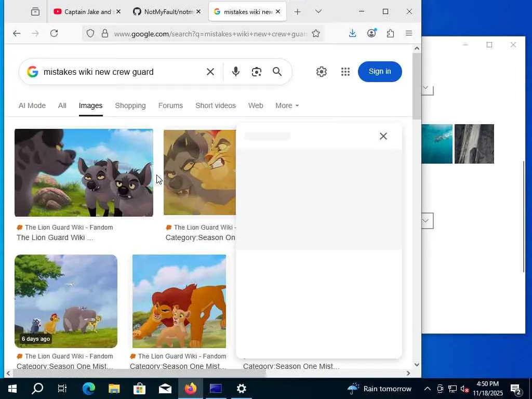The width and height of the screenshot is (532, 399).
Task: Open the Google apps grid
Action: tap(345, 72)
